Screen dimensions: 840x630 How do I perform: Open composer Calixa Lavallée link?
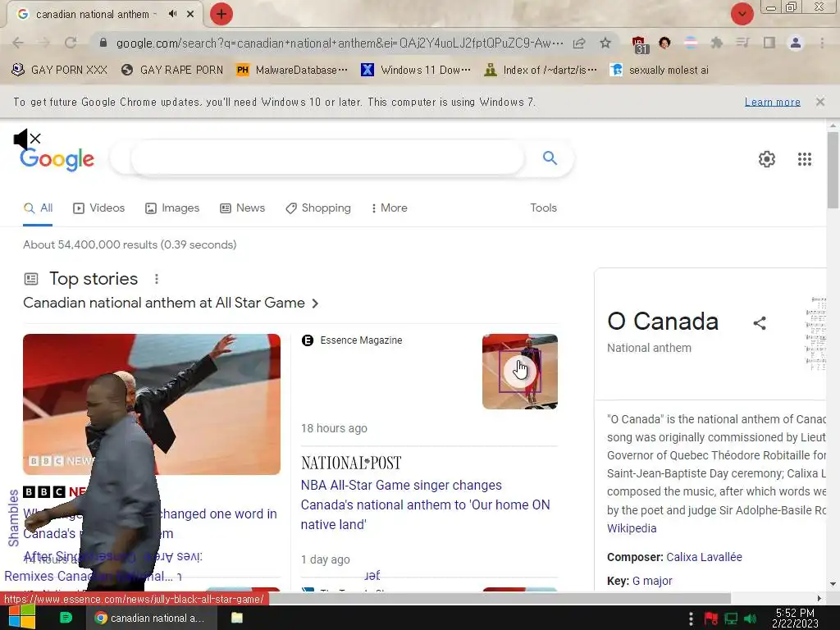(x=704, y=557)
